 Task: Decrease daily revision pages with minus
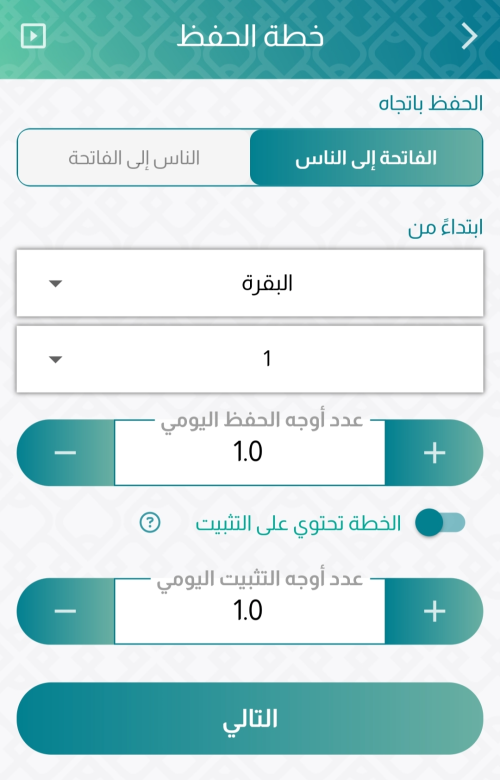point(65,611)
